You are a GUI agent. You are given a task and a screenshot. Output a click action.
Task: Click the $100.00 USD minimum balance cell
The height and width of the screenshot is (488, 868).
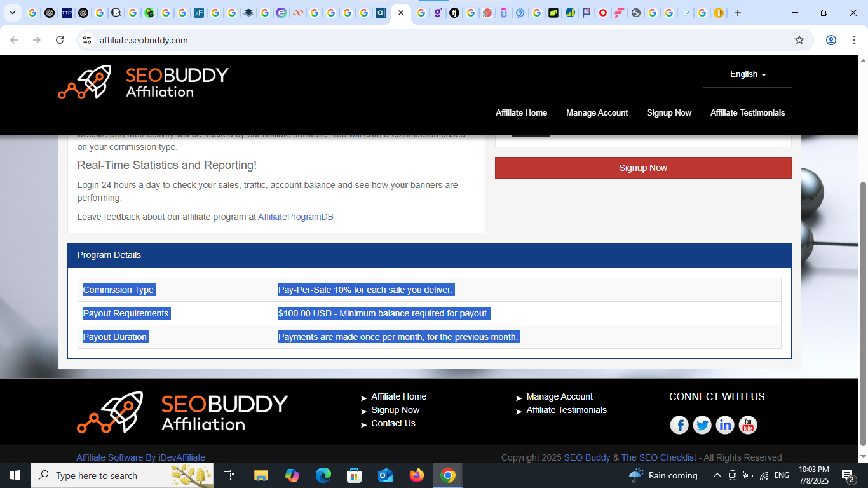(527, 313)
